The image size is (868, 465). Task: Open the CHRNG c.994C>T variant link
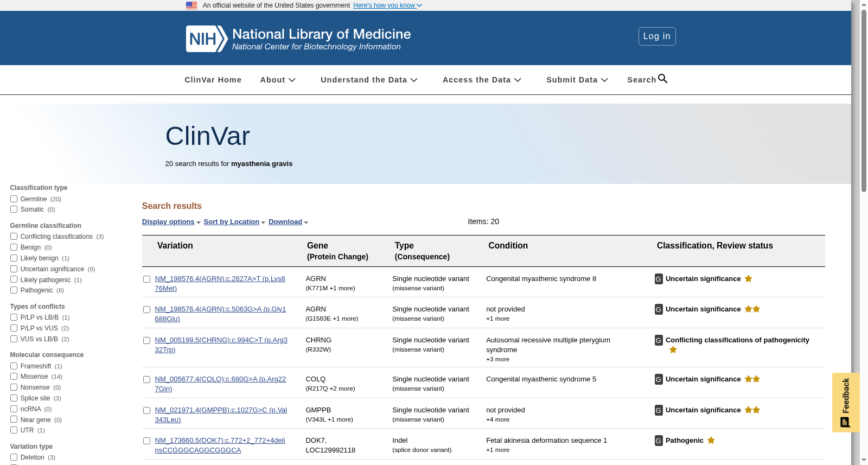[221, 345]
